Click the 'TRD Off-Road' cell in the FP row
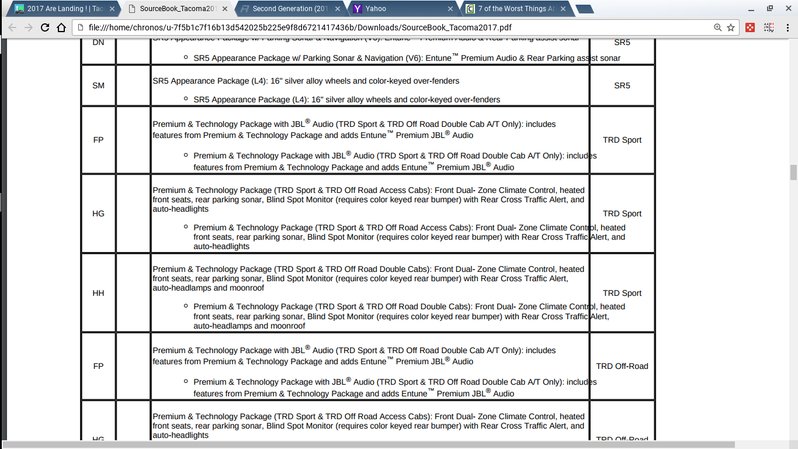The width and height of the screenshot is (798, 449). click(x=622, y=366)
